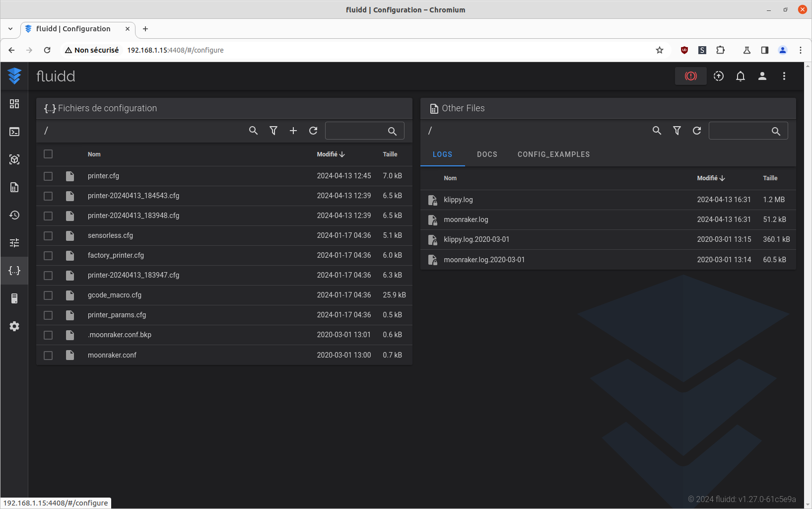
Task: Check the box for sensorless.cfg
Action: pyautogui.click(x=48, y=236)
